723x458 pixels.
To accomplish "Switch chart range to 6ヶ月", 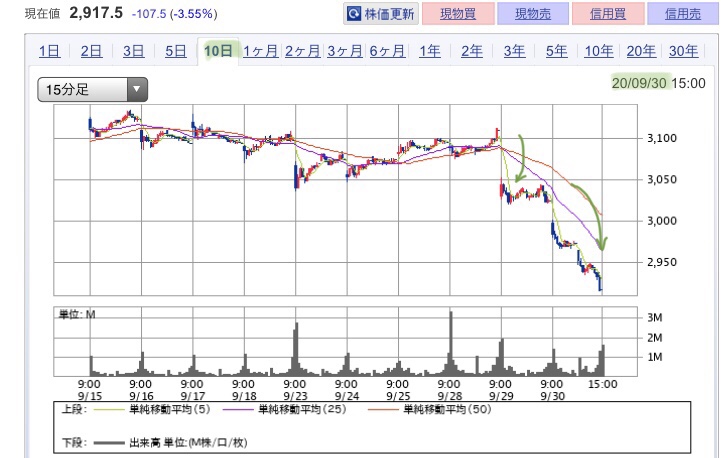I will [387, 51].
